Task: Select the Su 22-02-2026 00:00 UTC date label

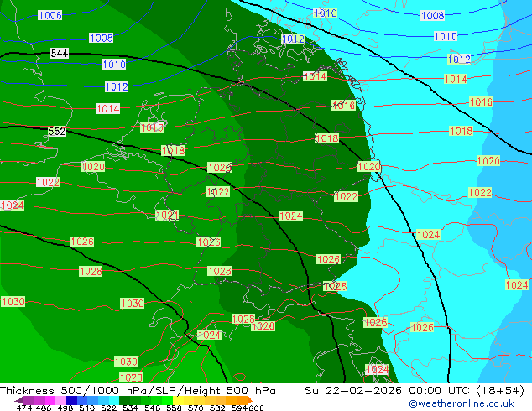Action: point(387,391)
